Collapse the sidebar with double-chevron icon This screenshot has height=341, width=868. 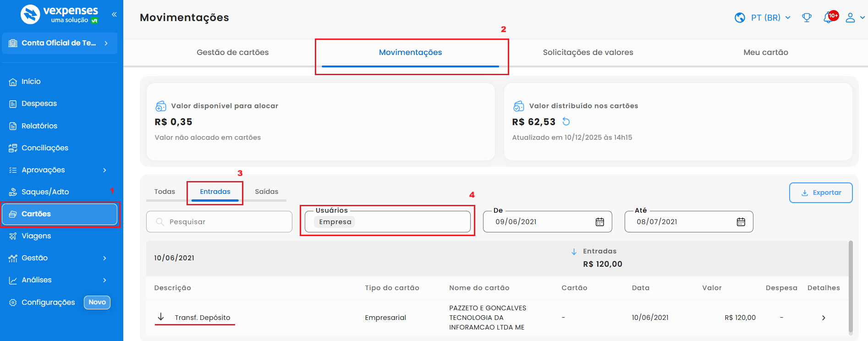[x=114, y=15]
